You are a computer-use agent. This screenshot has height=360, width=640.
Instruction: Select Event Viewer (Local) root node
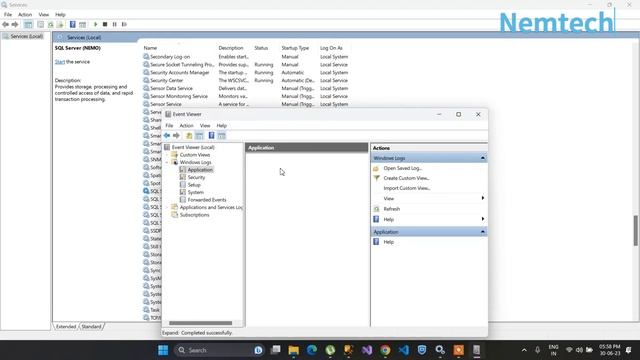coord(193,147)
